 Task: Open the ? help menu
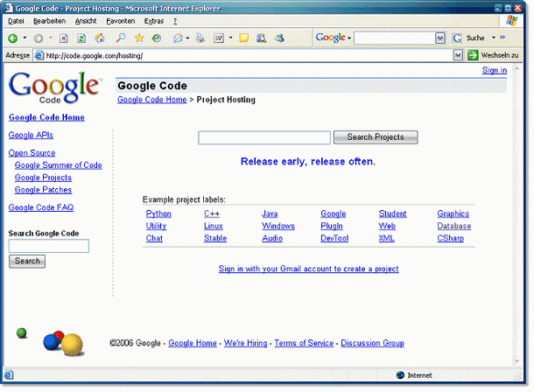175,21
